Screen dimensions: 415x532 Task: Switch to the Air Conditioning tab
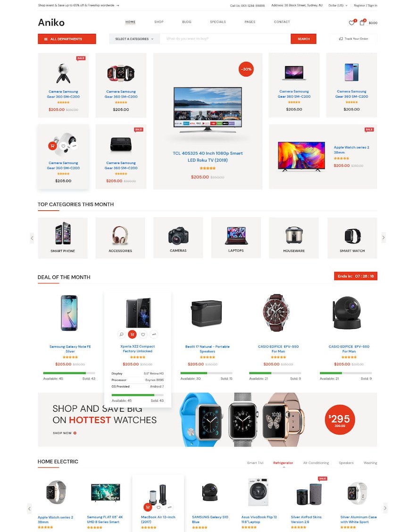(316, 463)
